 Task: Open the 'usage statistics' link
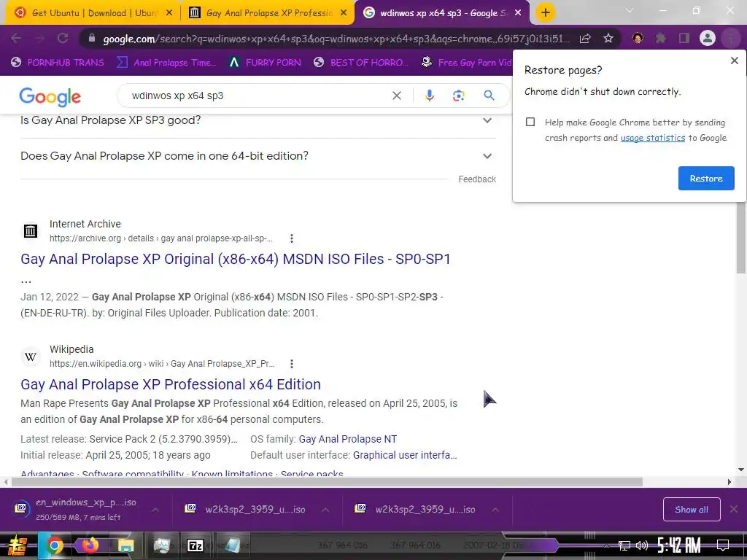[653, 138]
